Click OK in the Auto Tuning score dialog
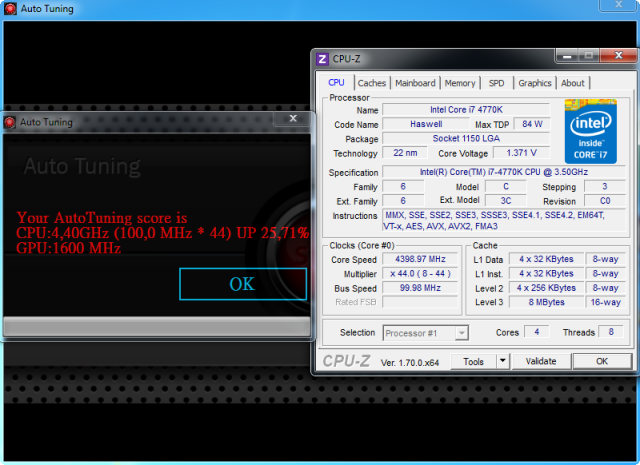This screenshot has height=465, width=640. tap(243, 284)
